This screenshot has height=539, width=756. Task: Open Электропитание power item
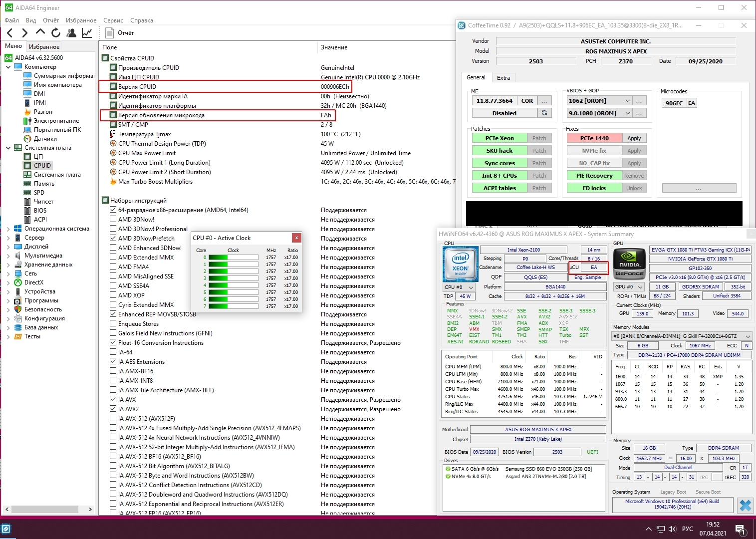(x=56, y=121)
